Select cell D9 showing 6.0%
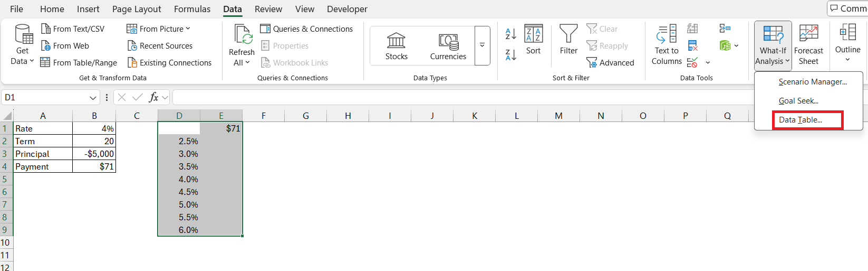Image resolution: width=868 pixels, height=271 pixels. 179,230
